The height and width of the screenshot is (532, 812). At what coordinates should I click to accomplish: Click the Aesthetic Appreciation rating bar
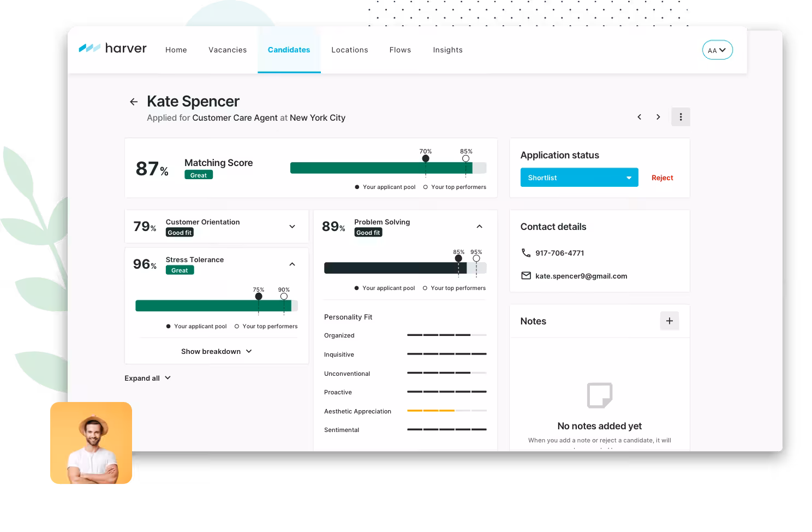[446, 410]
